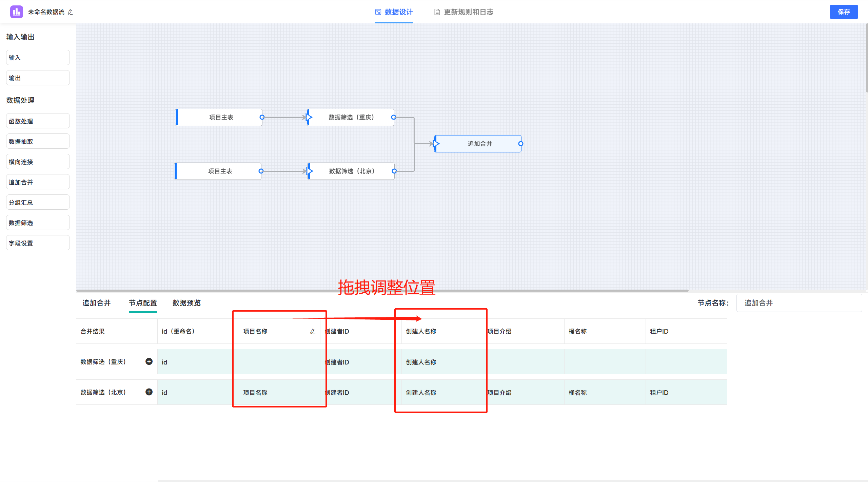
Task: Click the 租户ID header cell
Action: click(x=686, y=331)
